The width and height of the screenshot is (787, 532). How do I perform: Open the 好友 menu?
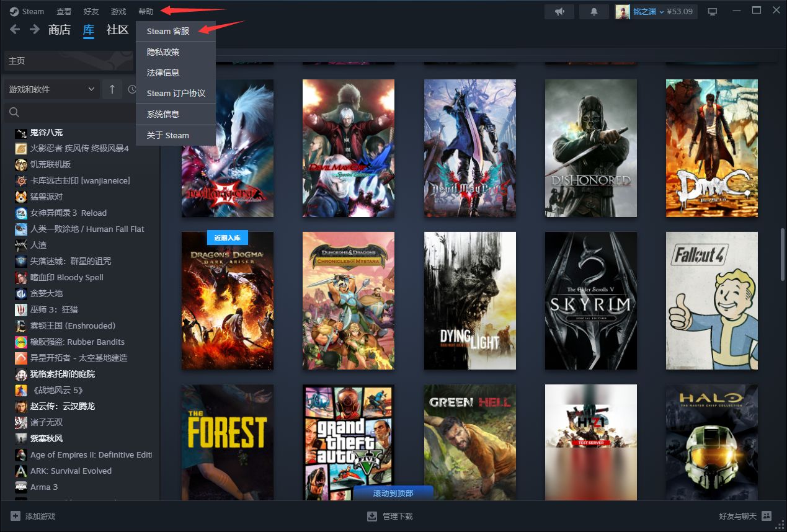pos(91,11)
